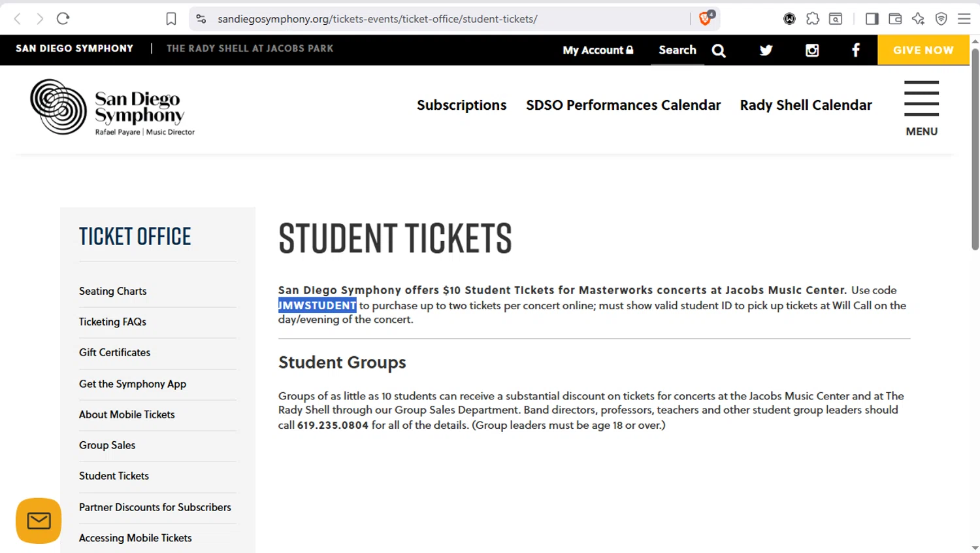Reload the page
This screenshot has height=553, width=980.
63,19
